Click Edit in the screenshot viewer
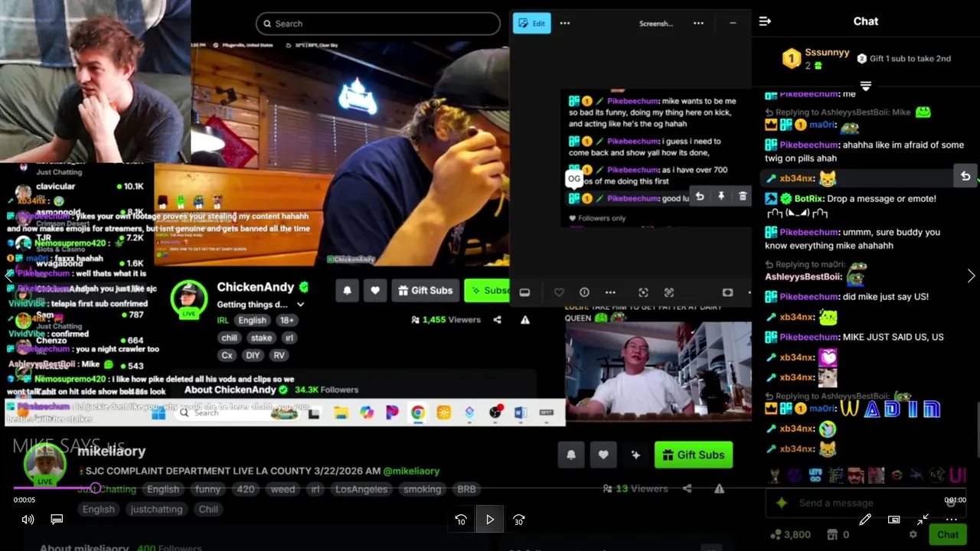Screen dimensions: 980x551 (531, 23)
